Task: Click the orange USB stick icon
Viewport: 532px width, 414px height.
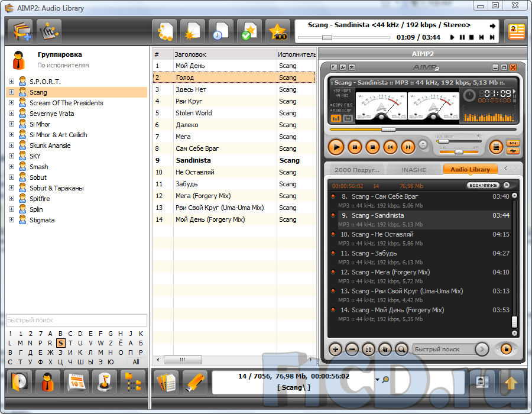Action: [194, 382]
